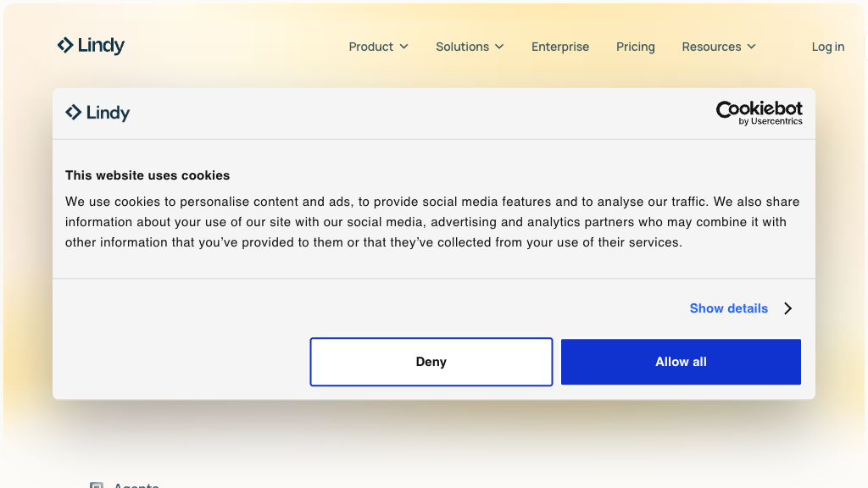This screenshot has width=868, height=488.
Task: Click the cookie description paragraph text
Action: 432,222
